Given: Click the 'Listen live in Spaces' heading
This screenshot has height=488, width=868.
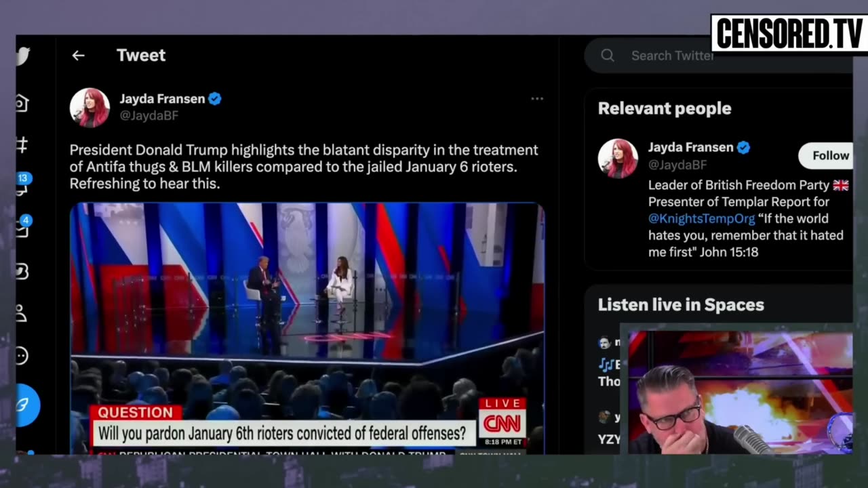Looking at the screenshot, I should click(x=681, y=305).
